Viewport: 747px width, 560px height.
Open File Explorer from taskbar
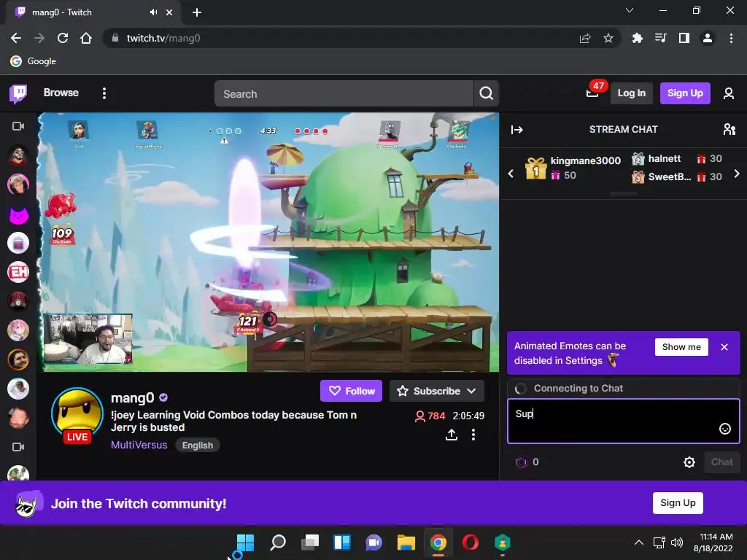tap(406, 542)
